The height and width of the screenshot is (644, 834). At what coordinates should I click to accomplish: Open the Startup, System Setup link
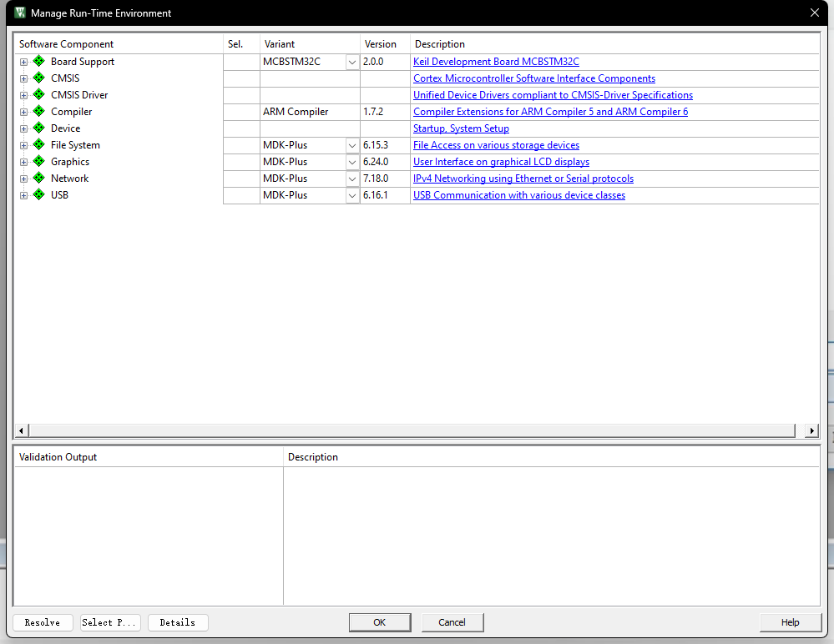click(x=461, y=128)
